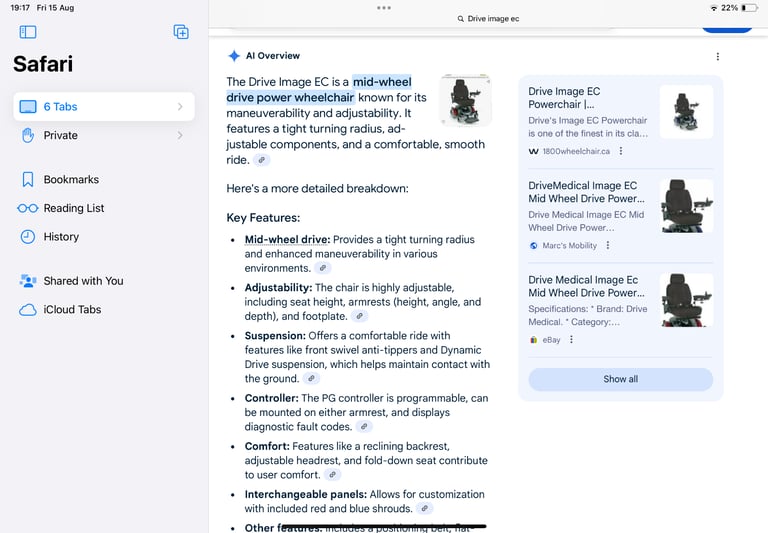The width and height of the screenshot is (768, 533).
Task: Open Private browsing tabs
Action: [104, 135]
